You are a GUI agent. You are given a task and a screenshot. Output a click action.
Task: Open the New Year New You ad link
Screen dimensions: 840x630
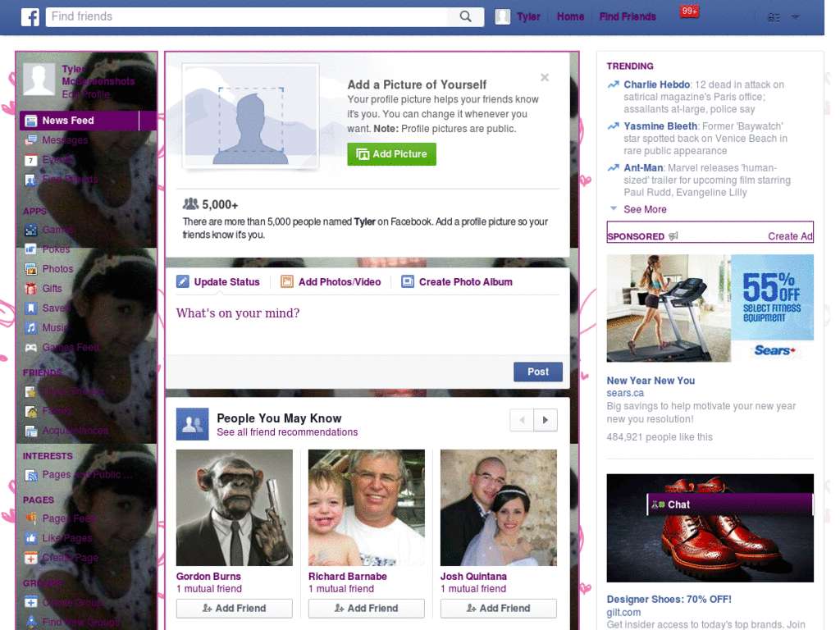(651, 381)
